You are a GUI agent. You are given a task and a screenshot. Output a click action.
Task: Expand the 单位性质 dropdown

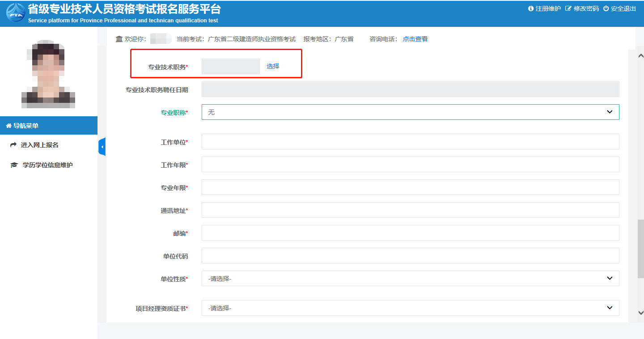point(410,278)
